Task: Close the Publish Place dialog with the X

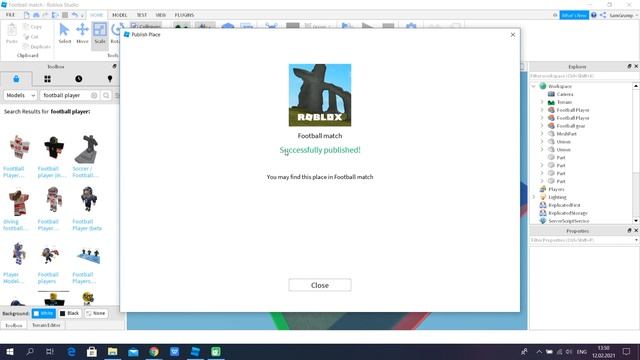Action: click(x=513, y=35)
